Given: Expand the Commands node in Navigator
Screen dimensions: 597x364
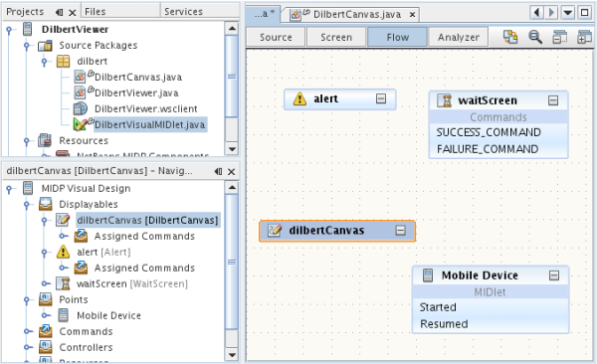Looking at the screenshot, I should coord(28,331).
